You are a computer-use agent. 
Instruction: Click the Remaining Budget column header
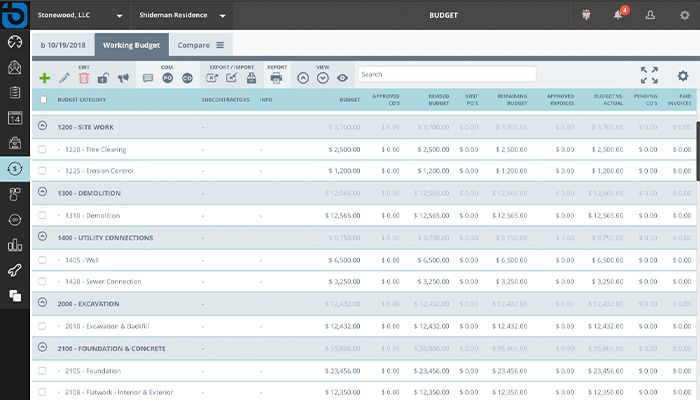click(x=512, y=100)
